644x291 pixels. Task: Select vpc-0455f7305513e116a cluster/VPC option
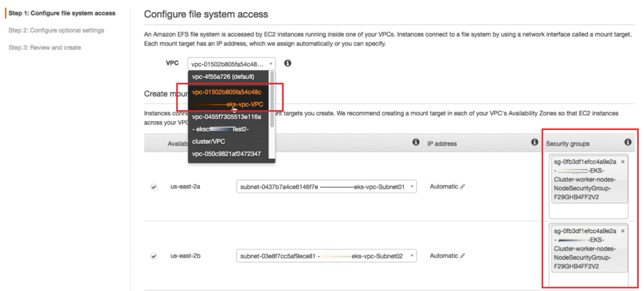click(228, 129)
